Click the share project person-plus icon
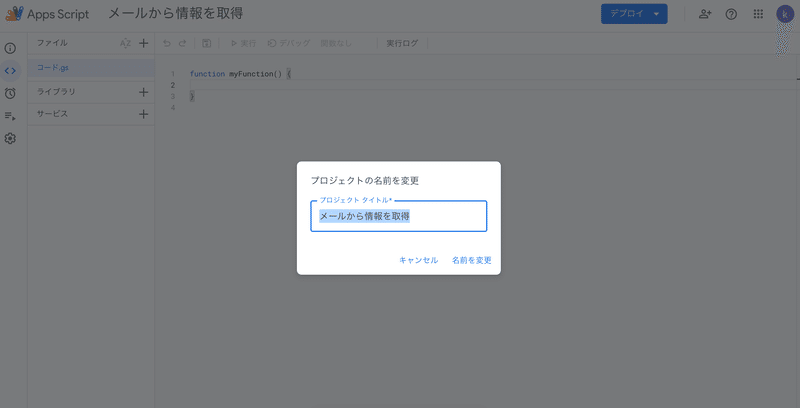 (705, 14)
